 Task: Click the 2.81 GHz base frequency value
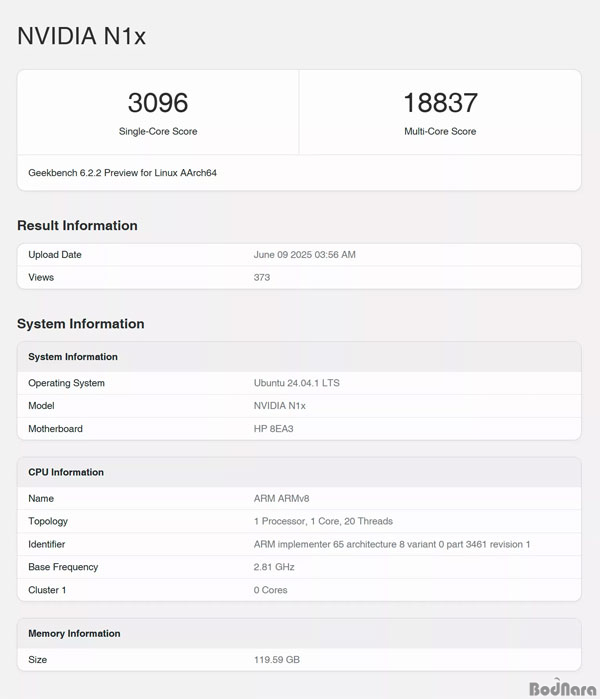click(x=274, y=567)
